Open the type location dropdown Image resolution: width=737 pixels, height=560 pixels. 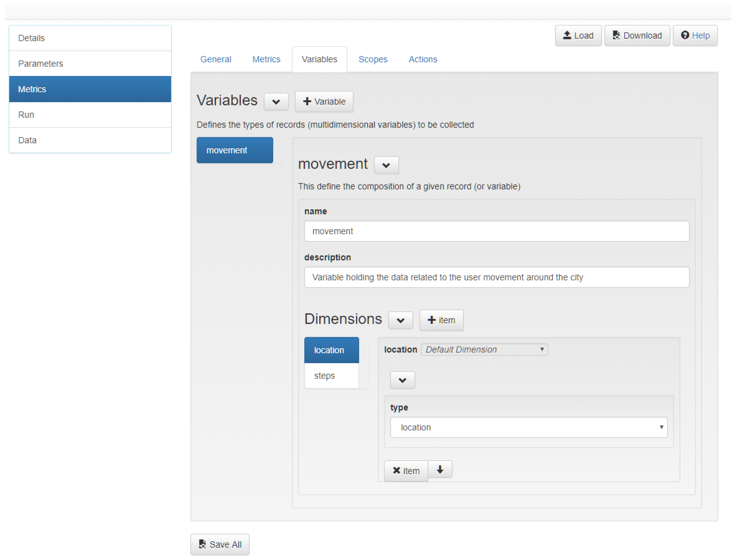[x=529, y=427]
